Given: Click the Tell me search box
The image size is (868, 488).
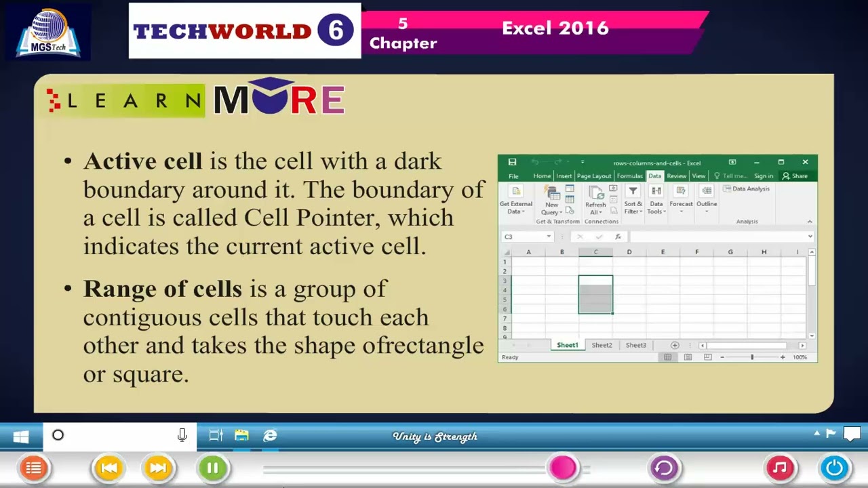Looking at the screenshot, I should [x=730, y=176].
